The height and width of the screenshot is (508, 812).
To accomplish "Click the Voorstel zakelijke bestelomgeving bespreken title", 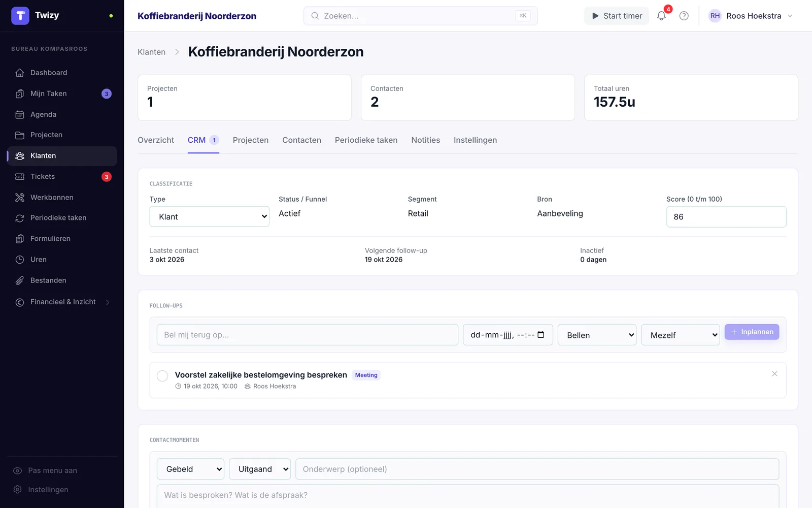I will 261,375.
